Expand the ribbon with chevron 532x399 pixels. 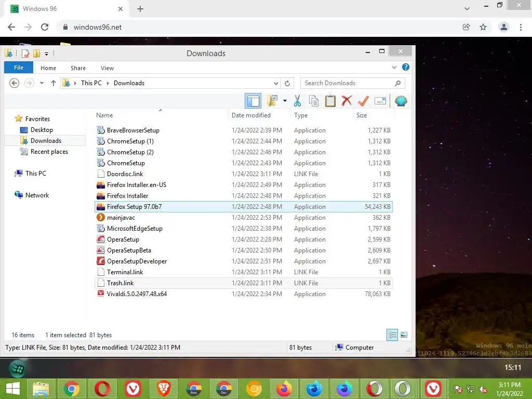[394, 67]
